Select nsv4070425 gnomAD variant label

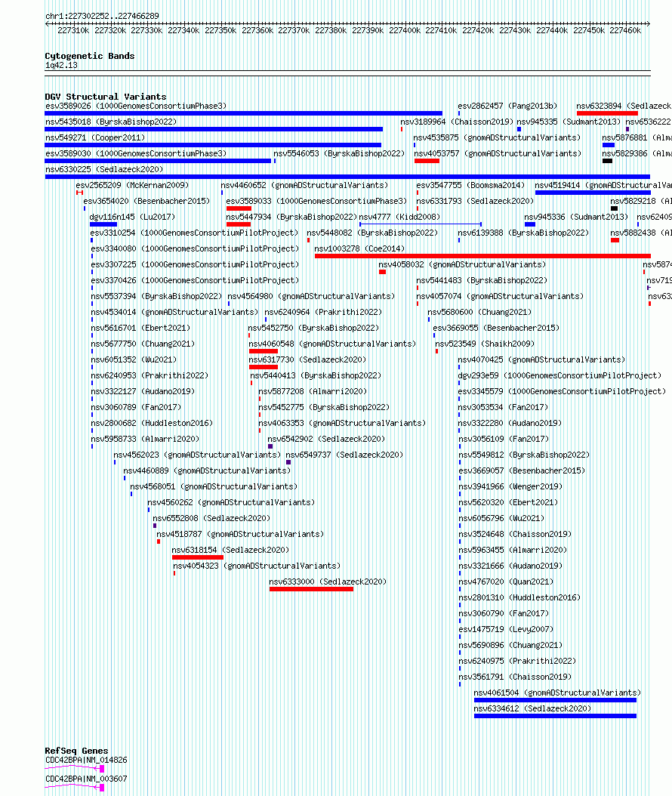[541, 359]
